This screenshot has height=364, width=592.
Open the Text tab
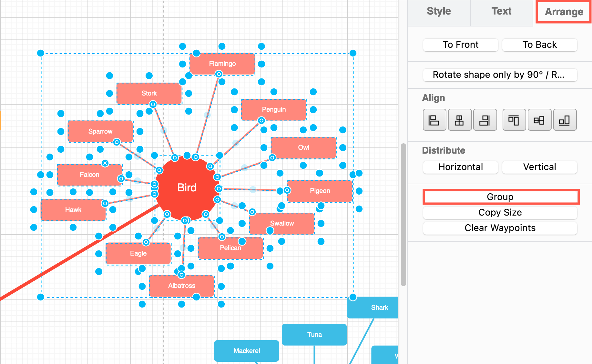click(501, 12)
